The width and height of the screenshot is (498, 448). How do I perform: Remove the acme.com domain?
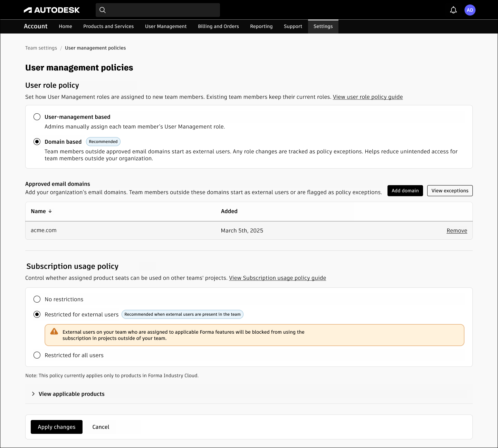[x=457, y=230]
